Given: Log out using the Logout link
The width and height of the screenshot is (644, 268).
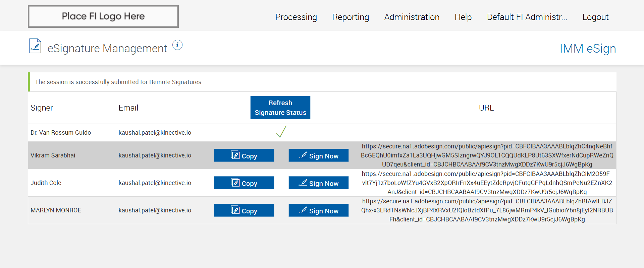Looking at the screenshot, I should point(595,17).
